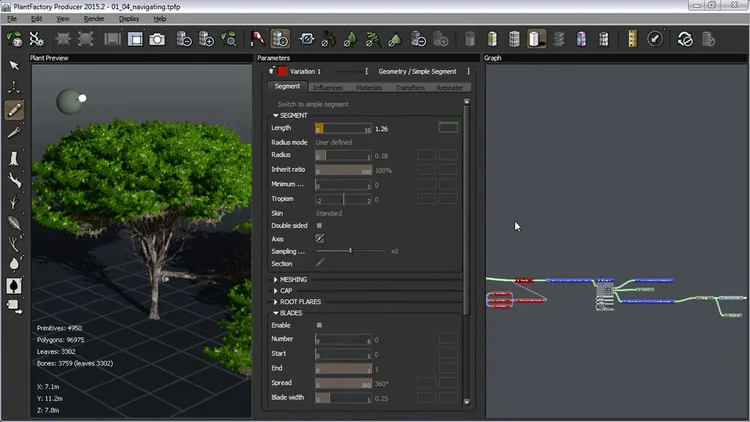
Task: Enable the Blades checkbox
Action: 319,325
